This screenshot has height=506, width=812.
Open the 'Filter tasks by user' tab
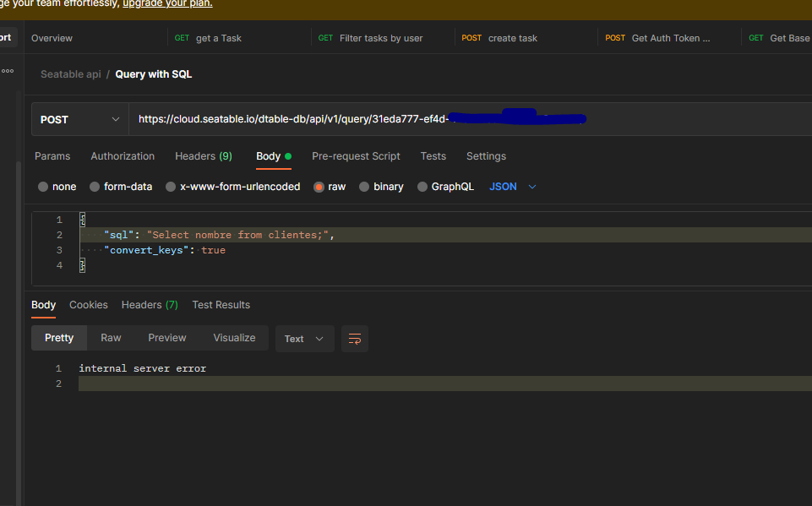tap(380, 38)
